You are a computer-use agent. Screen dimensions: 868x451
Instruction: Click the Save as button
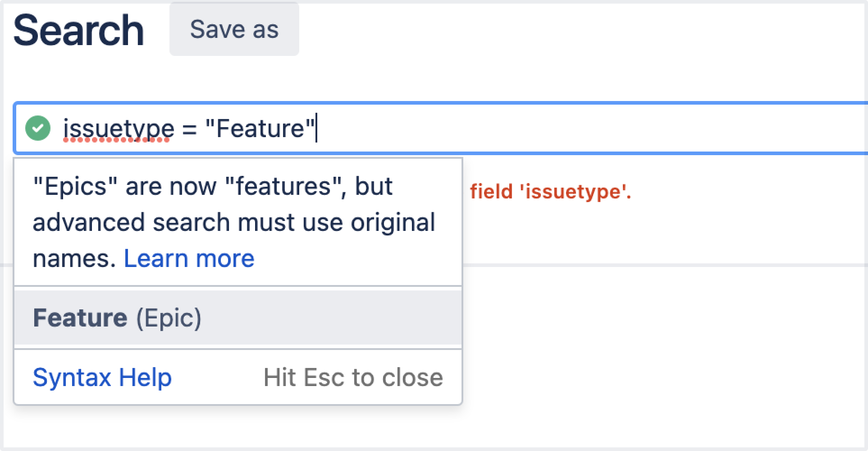click(x=234, y=30)
